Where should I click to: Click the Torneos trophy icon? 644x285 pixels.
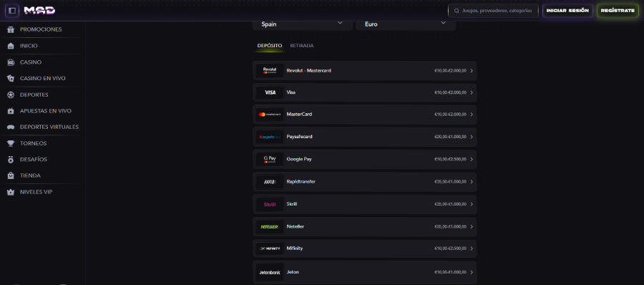coord(11,143)
